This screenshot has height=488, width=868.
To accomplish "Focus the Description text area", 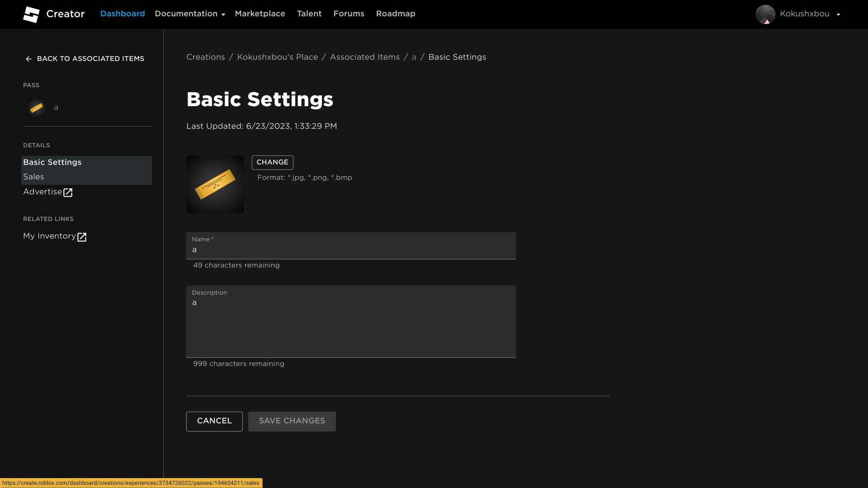I will click(351, 322).
